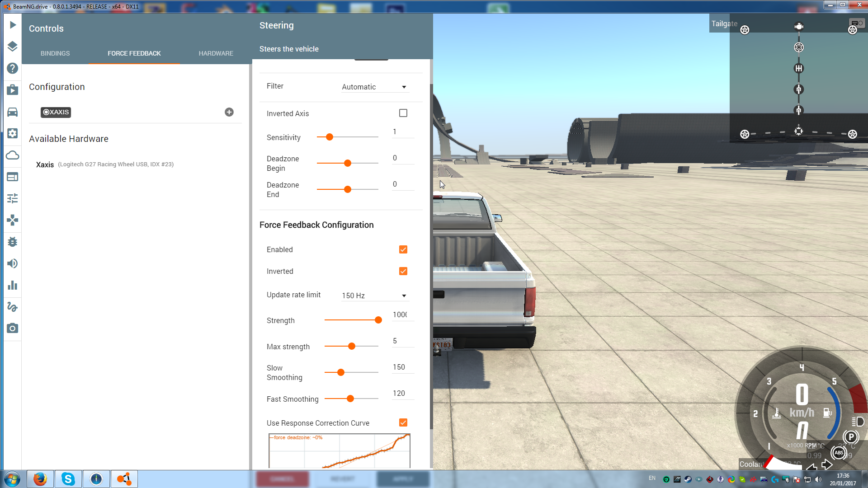Screen dimensions: 868x488
Task: Open the photo mode camera icon
Action: 13,328
